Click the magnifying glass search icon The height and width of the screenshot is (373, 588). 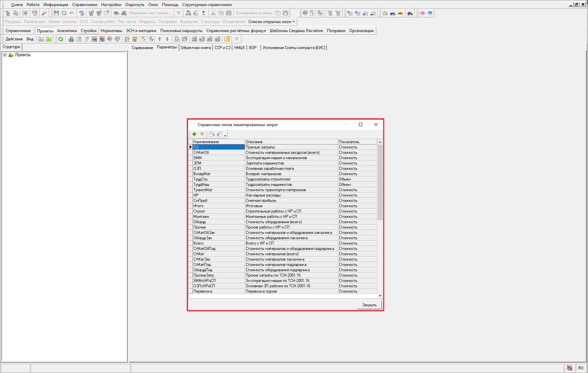(44, 13)
